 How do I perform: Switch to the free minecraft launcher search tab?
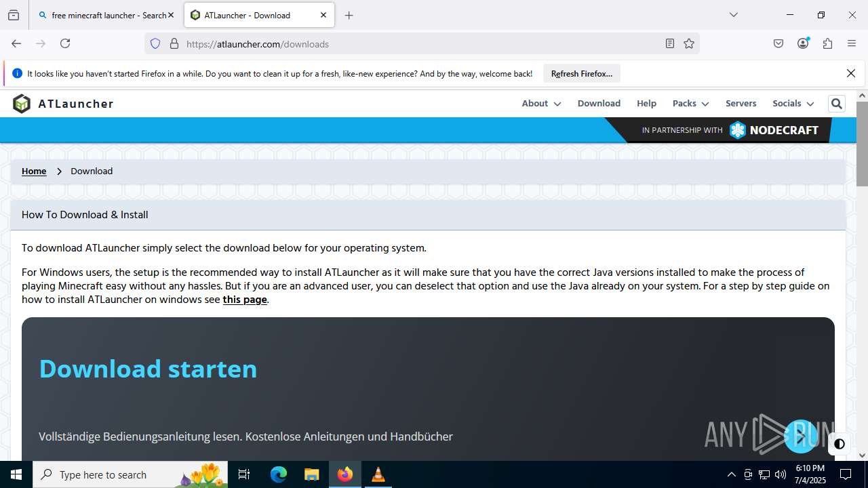[105, 15]
